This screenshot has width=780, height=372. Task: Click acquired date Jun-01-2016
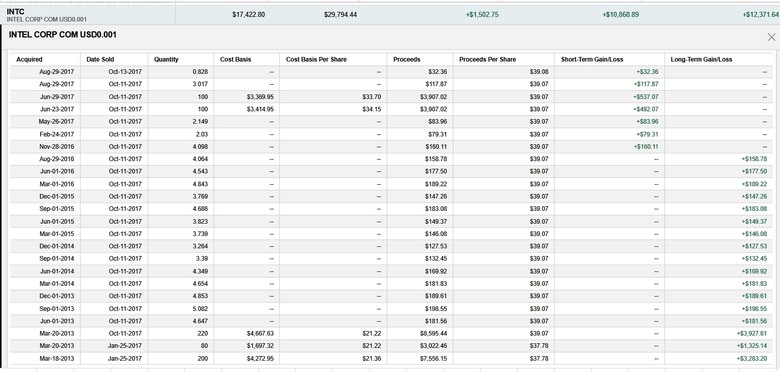tap(56, 172)
